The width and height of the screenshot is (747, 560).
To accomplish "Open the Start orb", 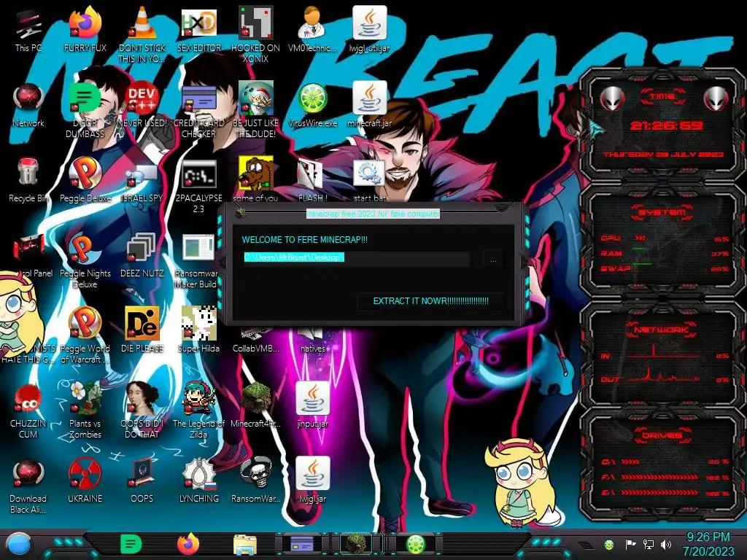I will pyautogui.click(x=19, y=544).
